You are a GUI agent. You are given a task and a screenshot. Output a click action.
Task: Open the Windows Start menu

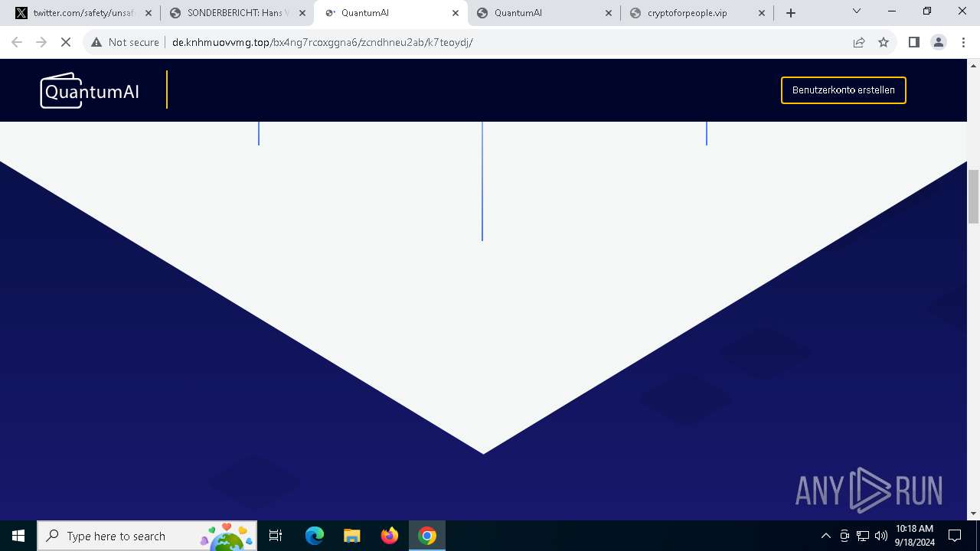click(18, 536)
